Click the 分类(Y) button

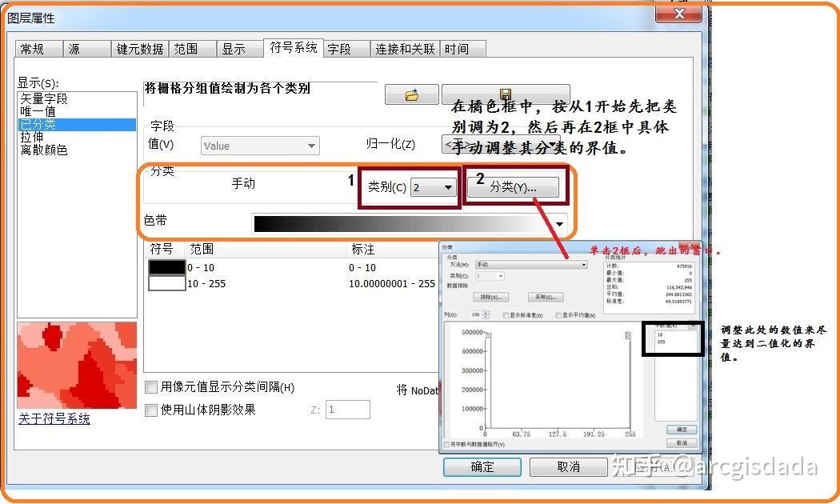coord(513,187)
